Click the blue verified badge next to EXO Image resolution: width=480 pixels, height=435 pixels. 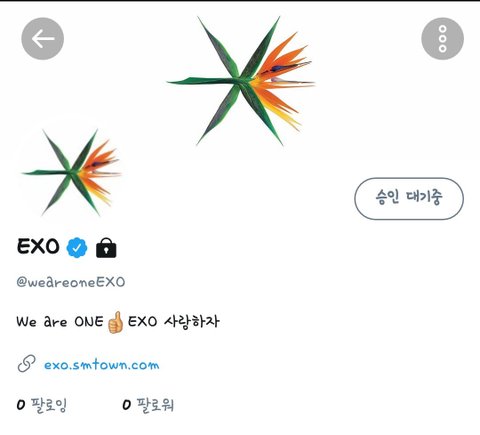pos(77,248)
